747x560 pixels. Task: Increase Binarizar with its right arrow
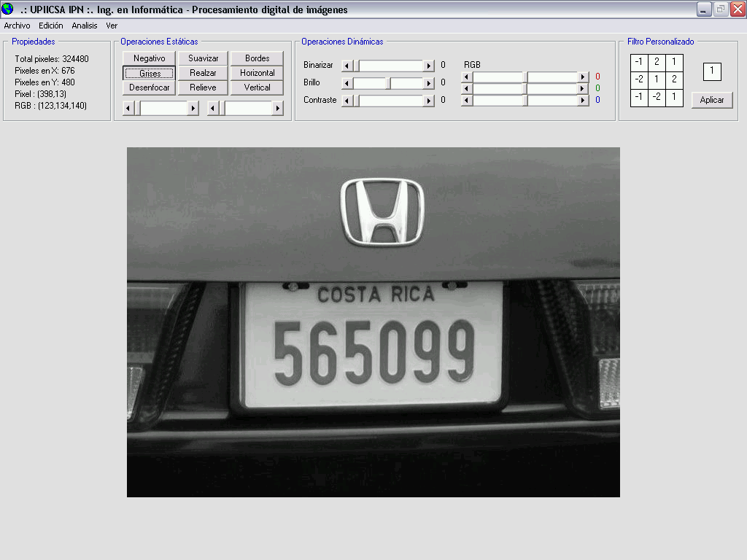coord(429,66)
